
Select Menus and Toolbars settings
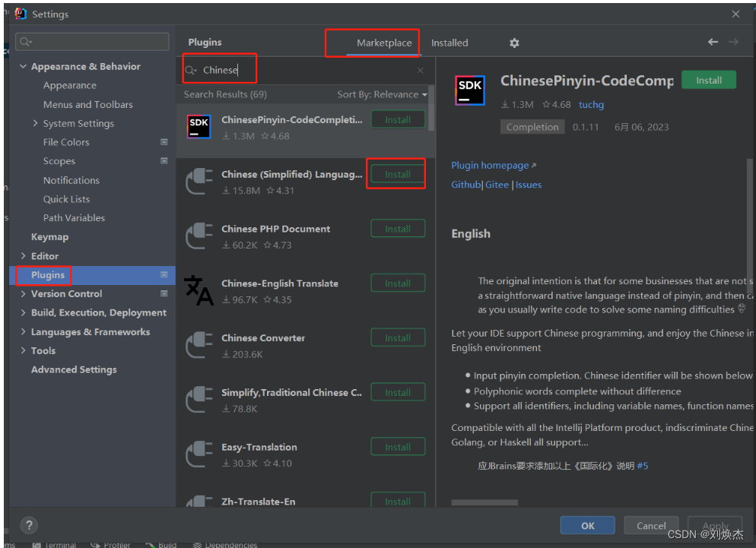tap(87, 105)
